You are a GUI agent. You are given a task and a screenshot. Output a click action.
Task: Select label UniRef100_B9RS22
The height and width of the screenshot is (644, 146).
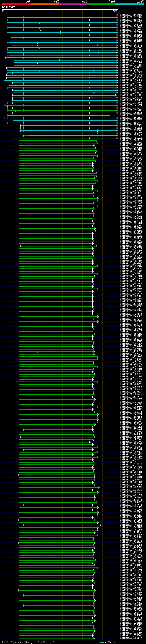click(x=131, y=120)
